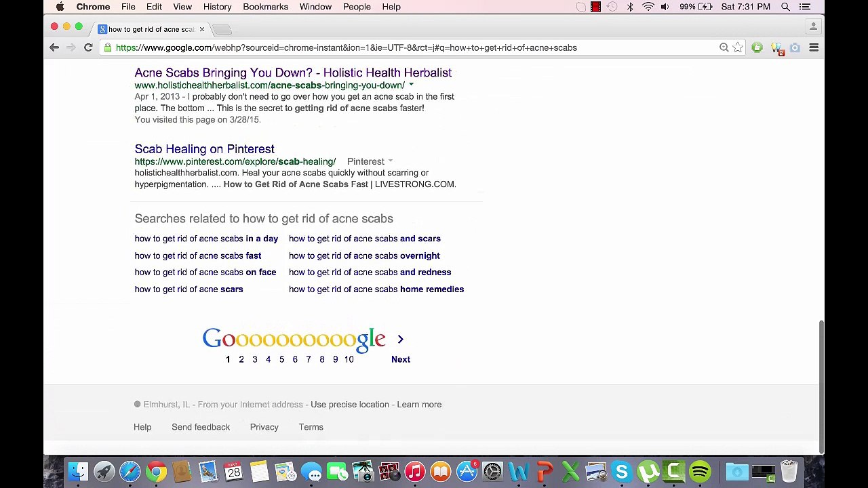Open the Chrome hamburger menu

pos(814,47)
